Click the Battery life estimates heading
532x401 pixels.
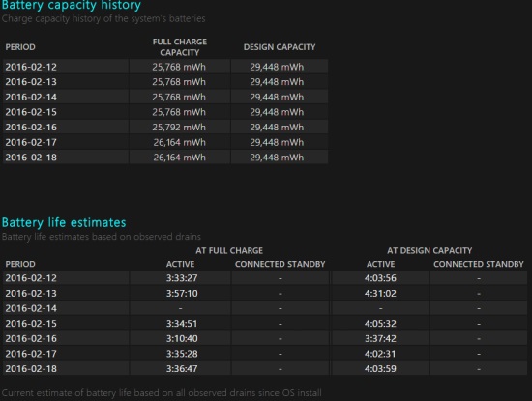[64, 222]
